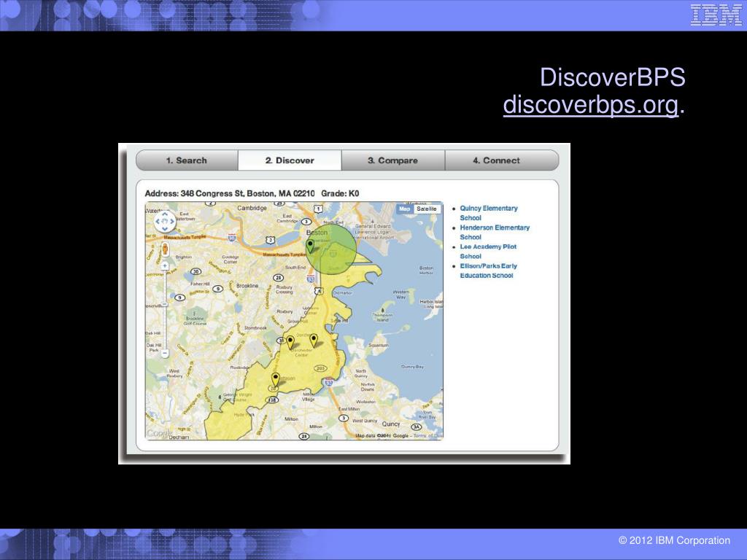Go to the 4. Connect tab
Image resolution: width=747 pixels, height=560 pixels.
502,160
